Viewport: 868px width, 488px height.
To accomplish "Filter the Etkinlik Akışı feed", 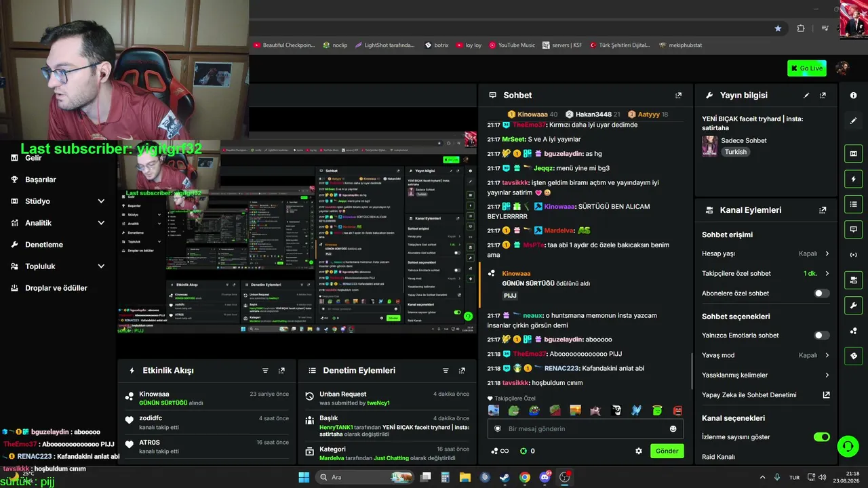I will point(265,371).
